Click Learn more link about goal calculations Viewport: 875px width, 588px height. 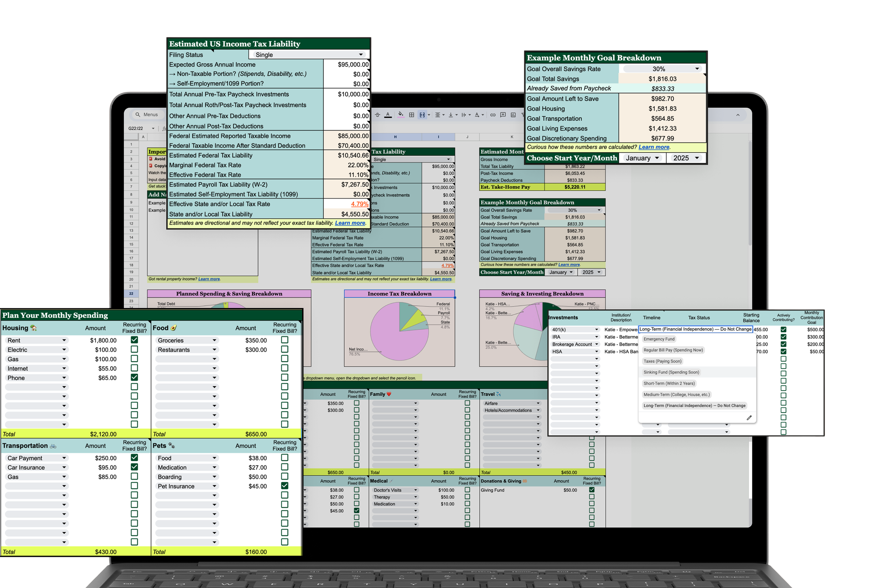point(653,147)
